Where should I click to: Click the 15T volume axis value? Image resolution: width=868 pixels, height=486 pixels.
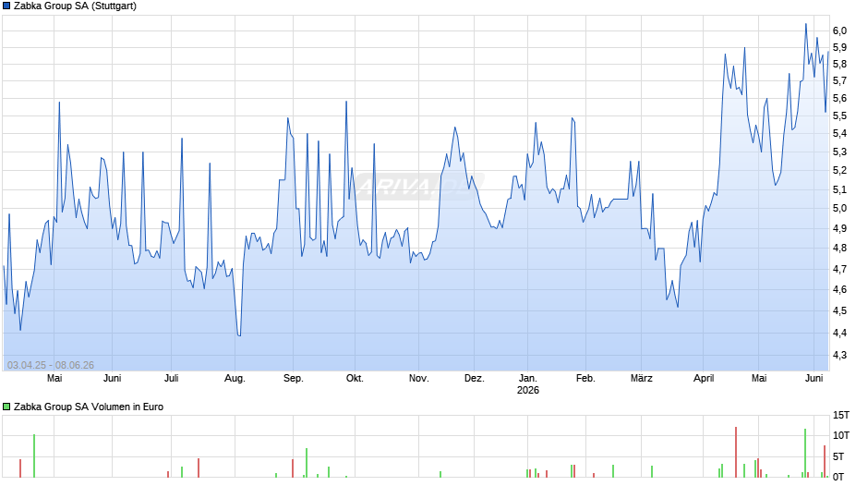coord(841,415)
